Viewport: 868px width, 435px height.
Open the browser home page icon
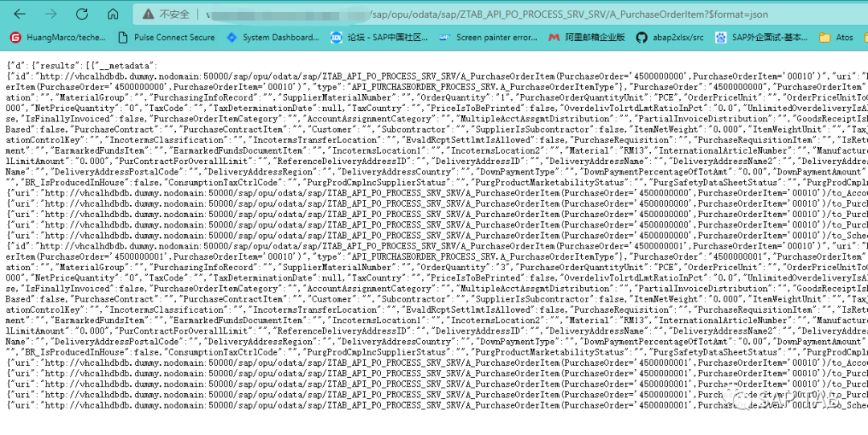[x=113, y=14]
